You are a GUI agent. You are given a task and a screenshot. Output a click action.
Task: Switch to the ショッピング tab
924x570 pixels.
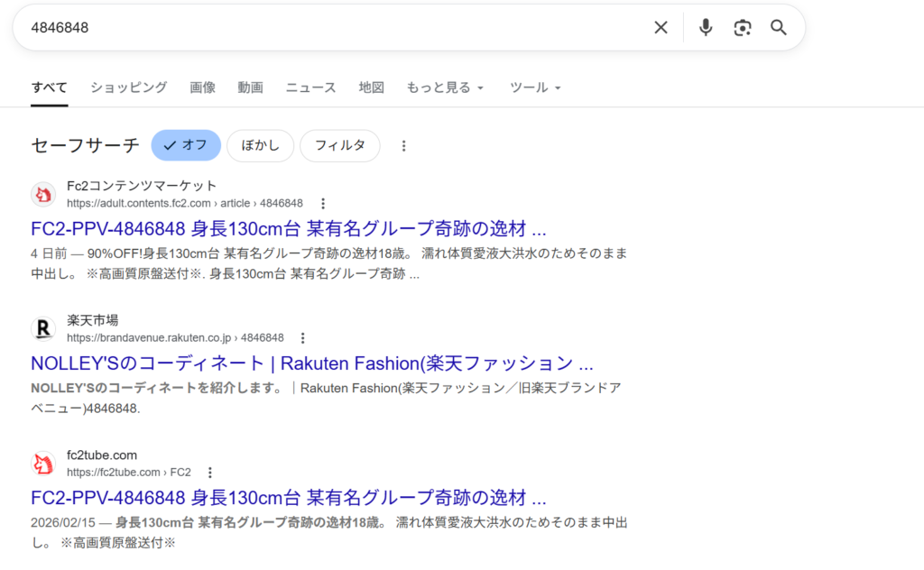tap(128, 87)
